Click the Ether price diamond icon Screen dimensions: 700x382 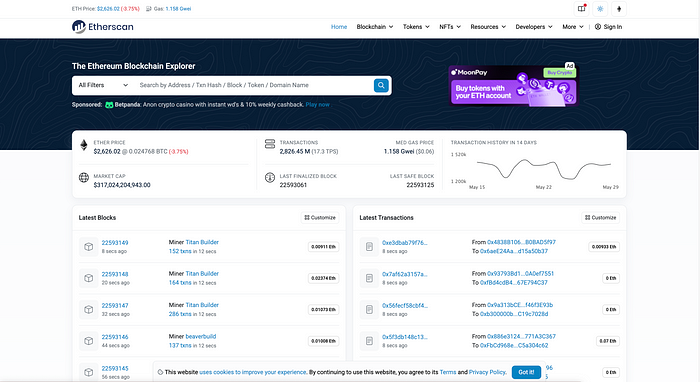(83, 145)
